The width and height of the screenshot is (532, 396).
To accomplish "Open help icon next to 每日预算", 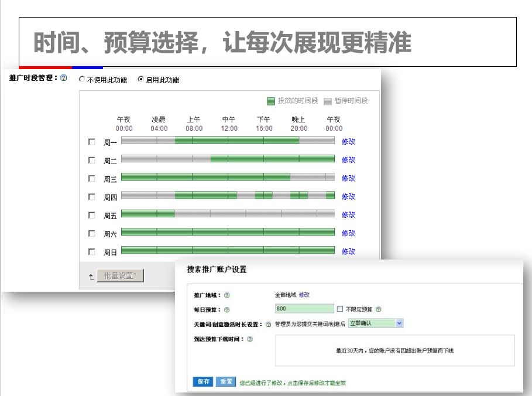I will click(x=227, y=310).
